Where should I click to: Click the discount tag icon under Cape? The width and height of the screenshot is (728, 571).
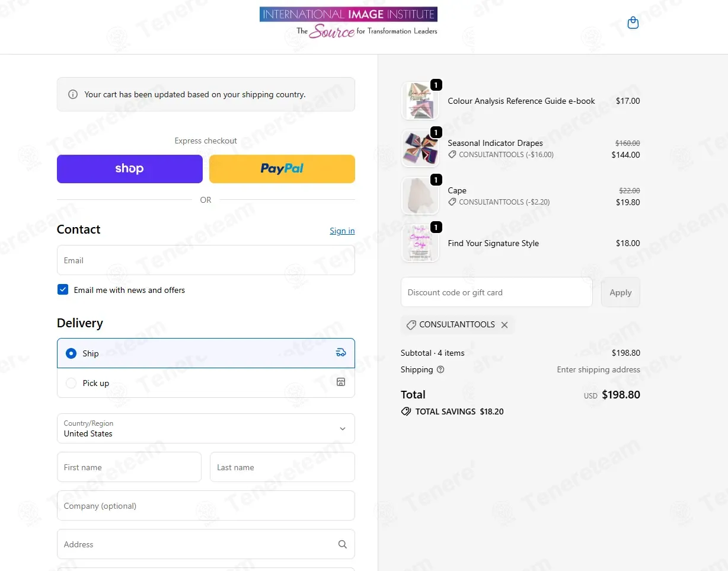[452, 202]
